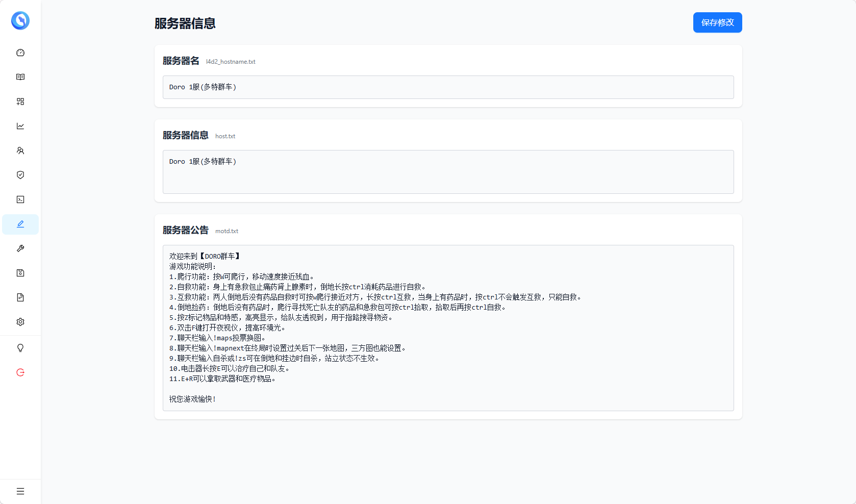Click line 4 about 倒地捡药
Screen dimensions: 856x504
pyautogui.click(x=338, y=307)
